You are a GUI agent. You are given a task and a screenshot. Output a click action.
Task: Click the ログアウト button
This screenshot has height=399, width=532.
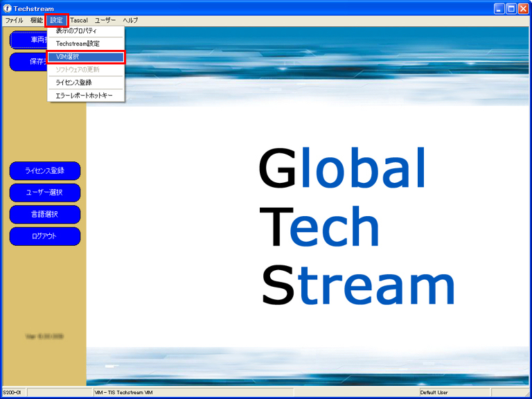tap(45, 236)
